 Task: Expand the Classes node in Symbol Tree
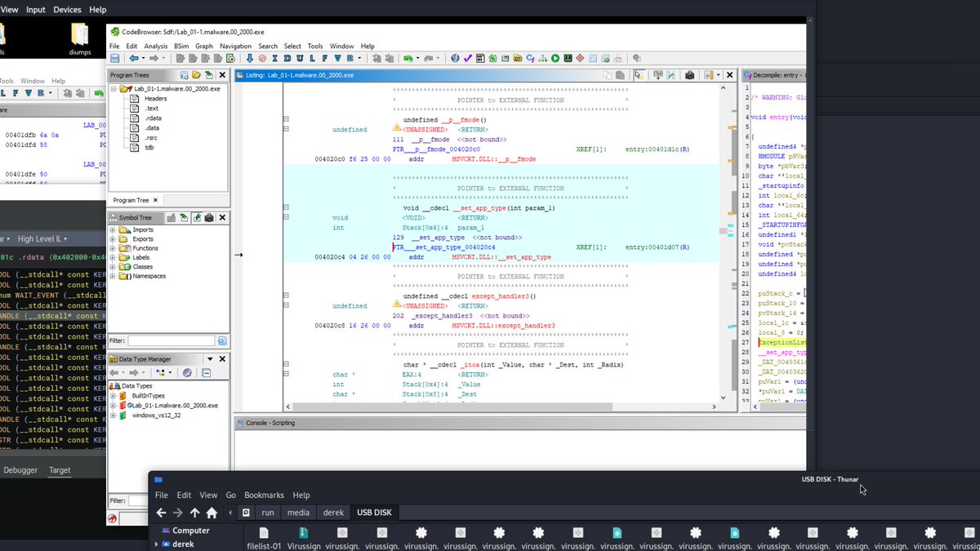(x=113, y=267)
